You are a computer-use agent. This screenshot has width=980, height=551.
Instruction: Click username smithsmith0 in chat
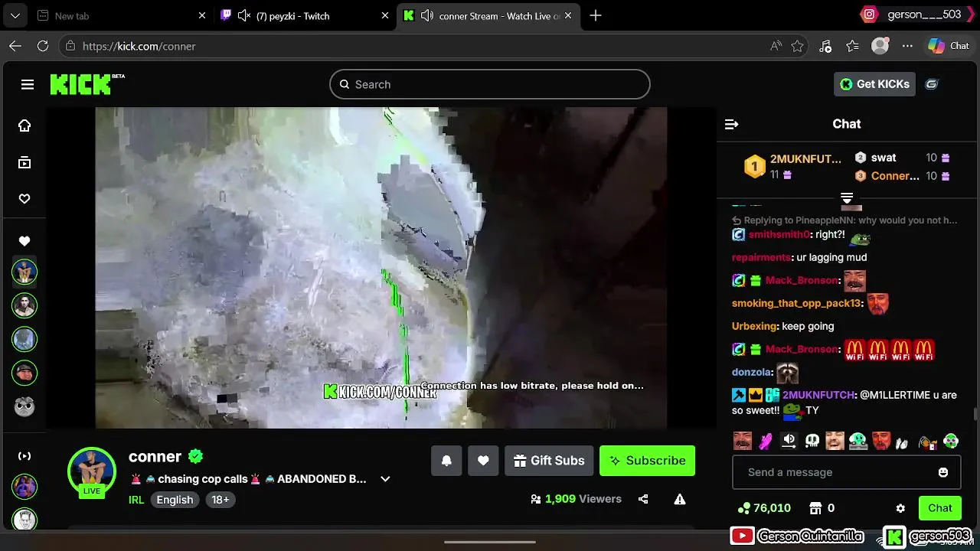[x=779, y=235]
